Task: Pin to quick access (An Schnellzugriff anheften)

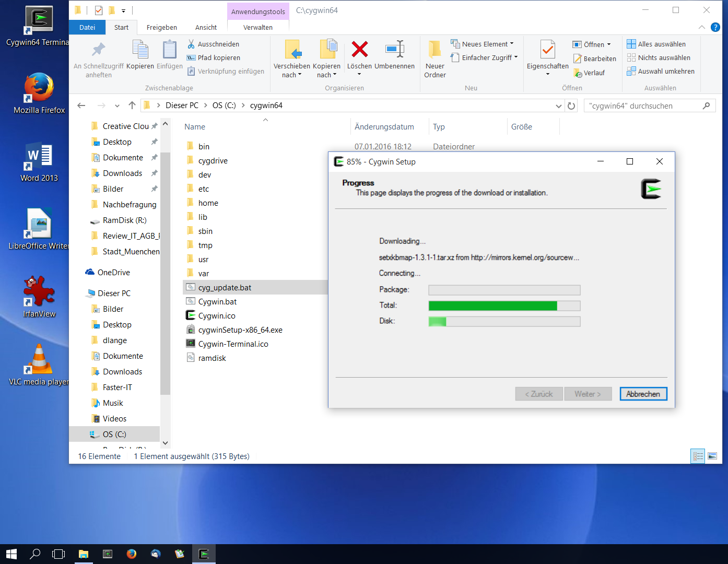Action: [x=99, y=59]
